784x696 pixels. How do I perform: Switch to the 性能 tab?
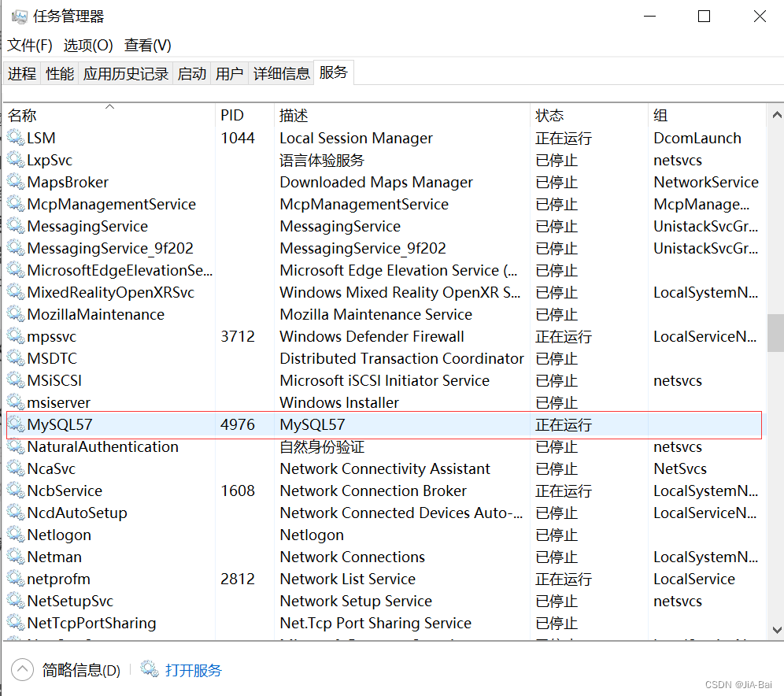coord(60,73)
